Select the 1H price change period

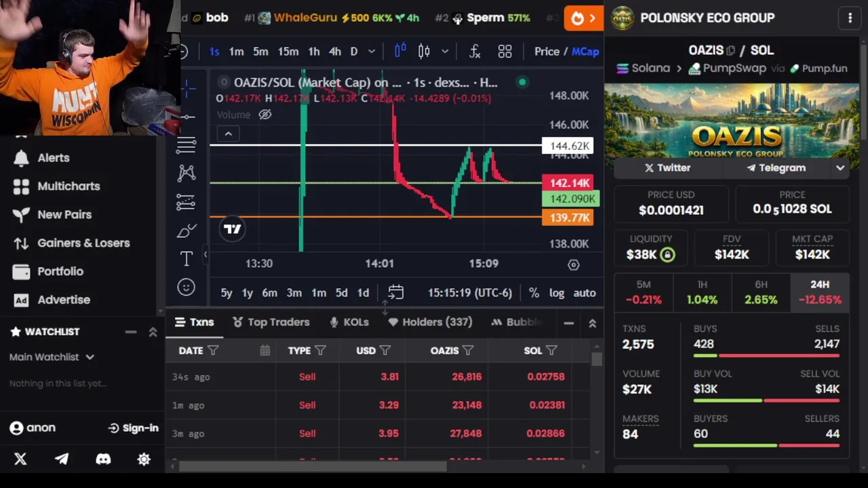pos(702,292)
